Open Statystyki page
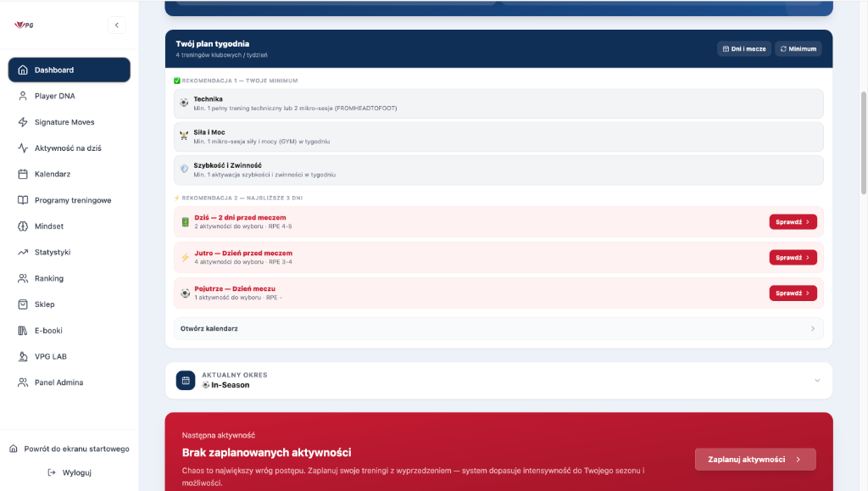 70,252
